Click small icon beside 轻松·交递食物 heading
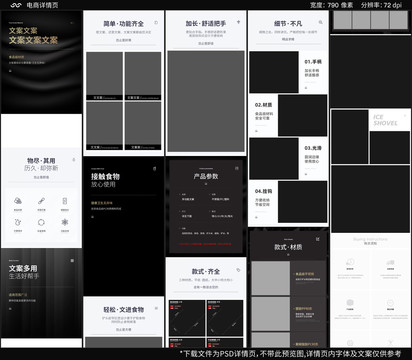This screenshot has width=412, height=360. click(x=156, y=308)
